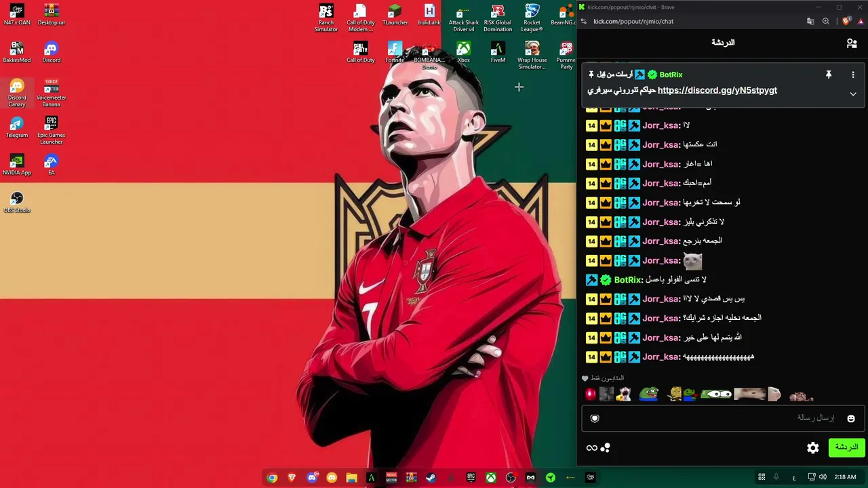Launch FiveM from the desktop
Viewport: 868px width, 488px height.
pyautogui.click(x=498, y=52)
